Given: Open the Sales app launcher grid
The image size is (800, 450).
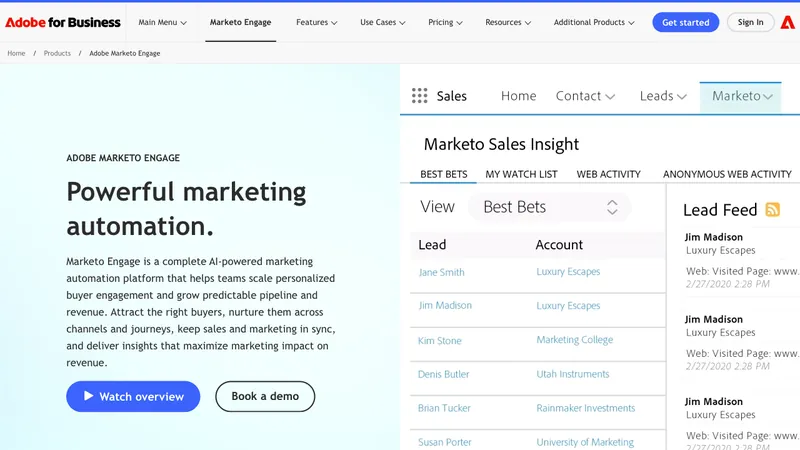Looking at the screenshot, I should [x=419, y=95].
